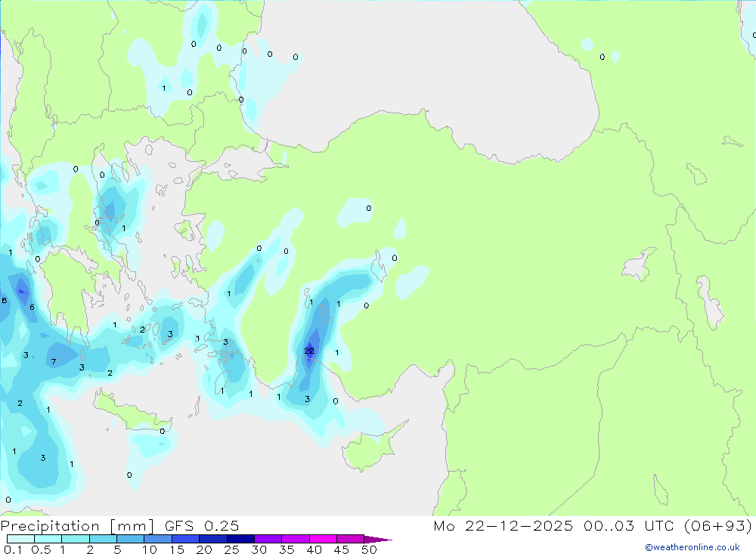Click the '00..03 UTC' time text
The height and width of the screenshot is (554, 756).
pyautogui.click(x=628, y=525)
